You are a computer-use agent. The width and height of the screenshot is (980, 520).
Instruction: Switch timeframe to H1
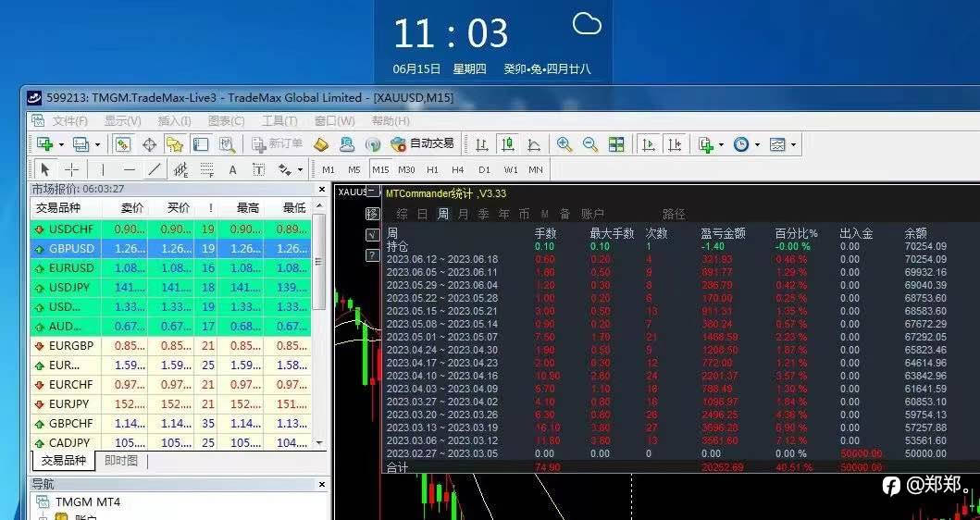[x=432, y=169]
